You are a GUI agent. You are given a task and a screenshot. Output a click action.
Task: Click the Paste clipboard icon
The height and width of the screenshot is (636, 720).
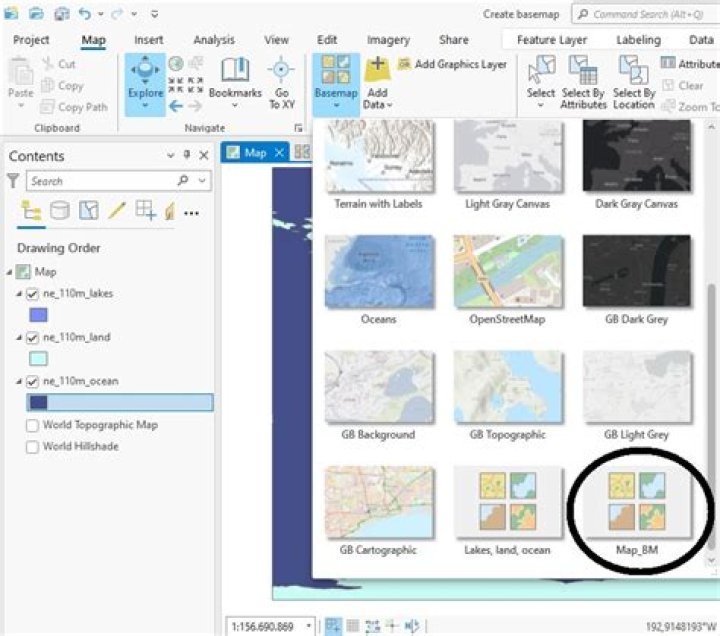coord(21,71)
